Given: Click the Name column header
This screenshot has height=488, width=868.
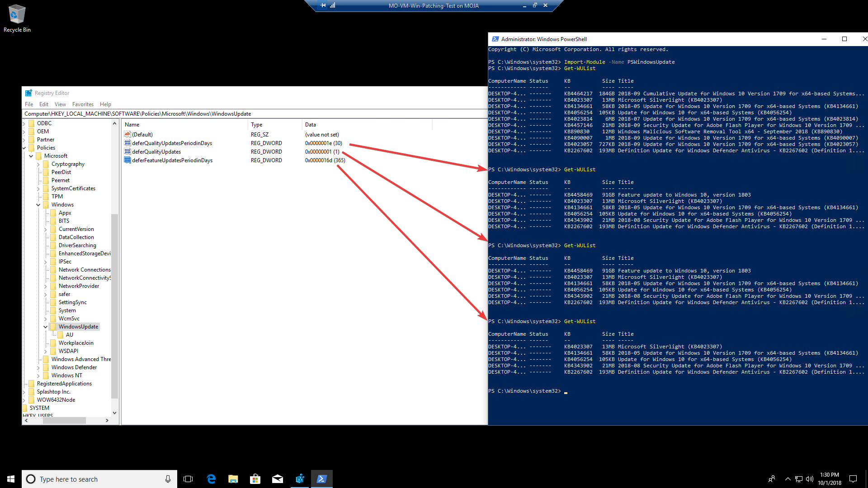Looking at the screenshot, I should 184,125.
